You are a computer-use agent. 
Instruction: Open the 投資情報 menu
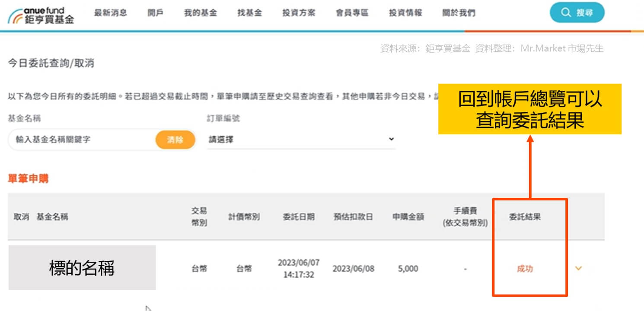click(x=405, y=13)
